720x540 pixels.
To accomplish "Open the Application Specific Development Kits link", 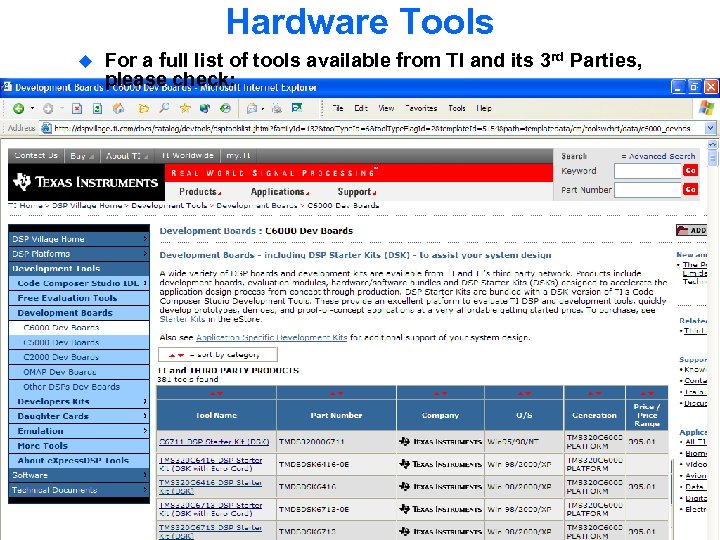I will click(271, 338).
